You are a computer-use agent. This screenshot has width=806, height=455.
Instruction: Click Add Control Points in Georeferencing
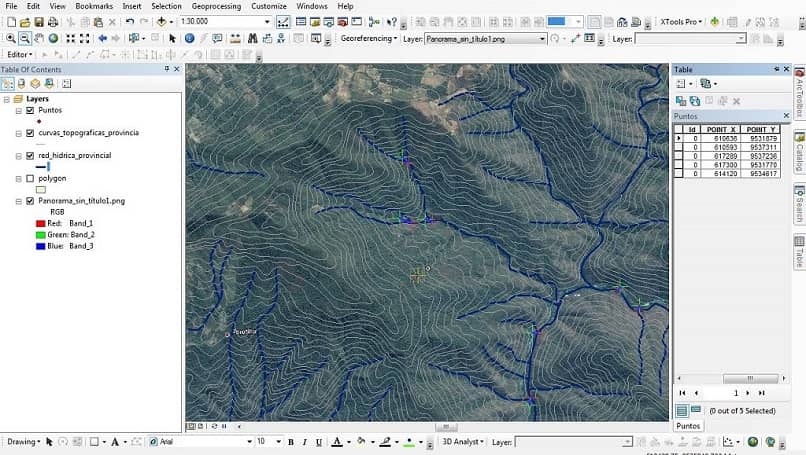point(575,39)
